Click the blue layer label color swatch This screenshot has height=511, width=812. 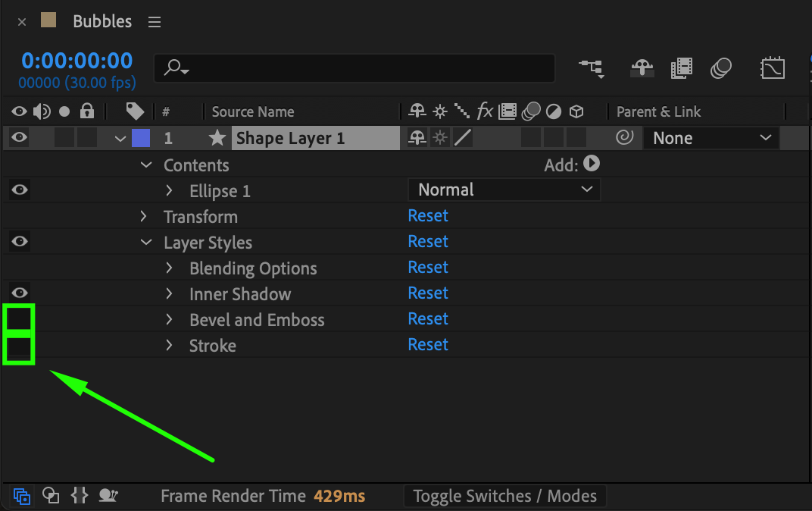(x=141, y=138)
